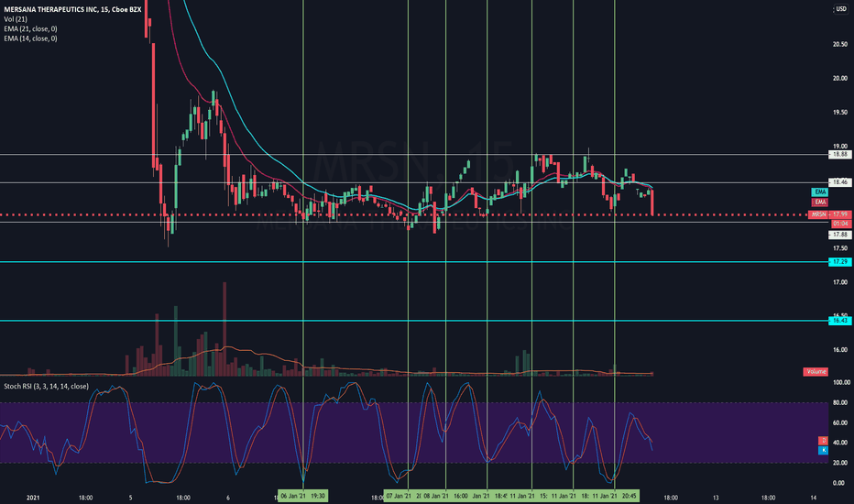
Task: Click the cyan 17.29 price level label
Action: tap(840, 262)
